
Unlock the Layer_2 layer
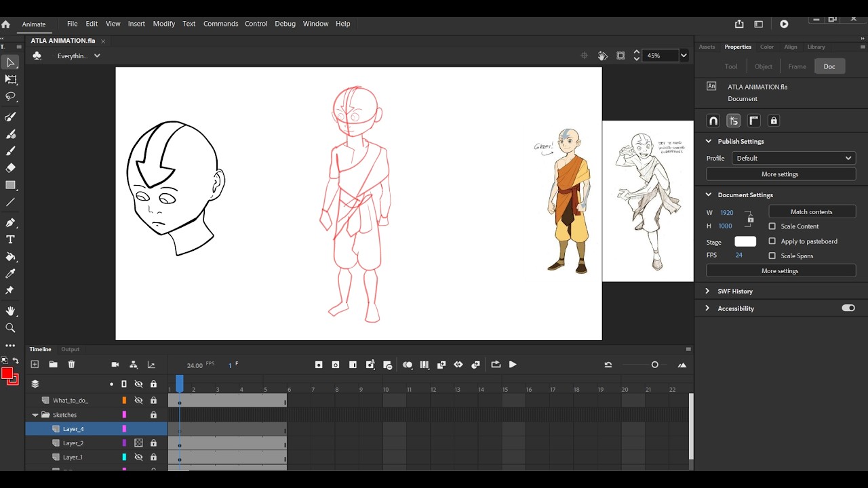[x=153, y=443]
